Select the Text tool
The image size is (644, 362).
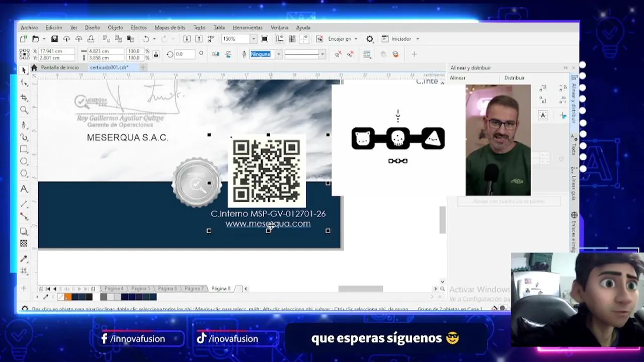24,190
